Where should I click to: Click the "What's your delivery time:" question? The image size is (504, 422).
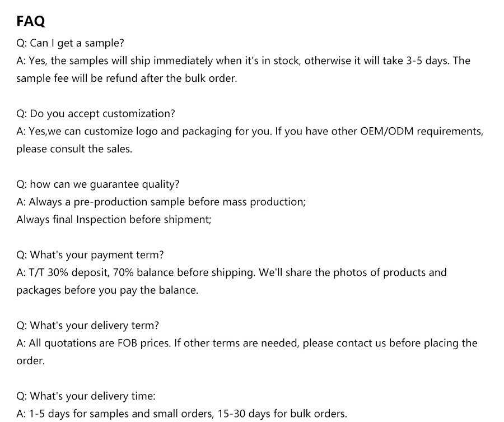pyautogui.click(x=86, y=396)
